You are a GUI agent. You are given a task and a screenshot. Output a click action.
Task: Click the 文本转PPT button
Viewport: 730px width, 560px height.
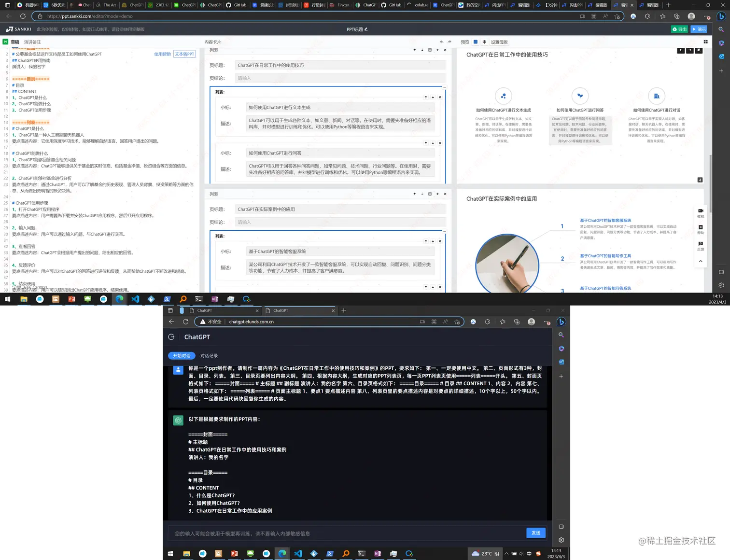[x=184, y=54]
